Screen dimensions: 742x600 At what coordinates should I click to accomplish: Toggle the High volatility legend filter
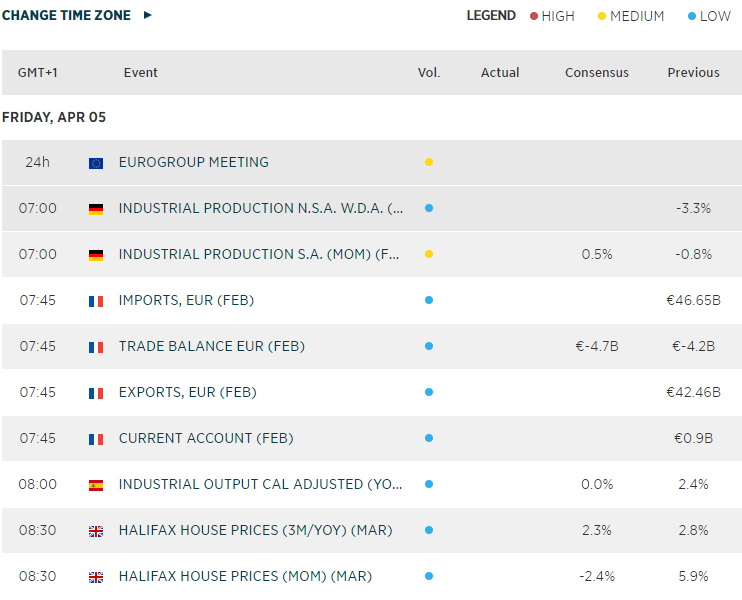[552, 16]
